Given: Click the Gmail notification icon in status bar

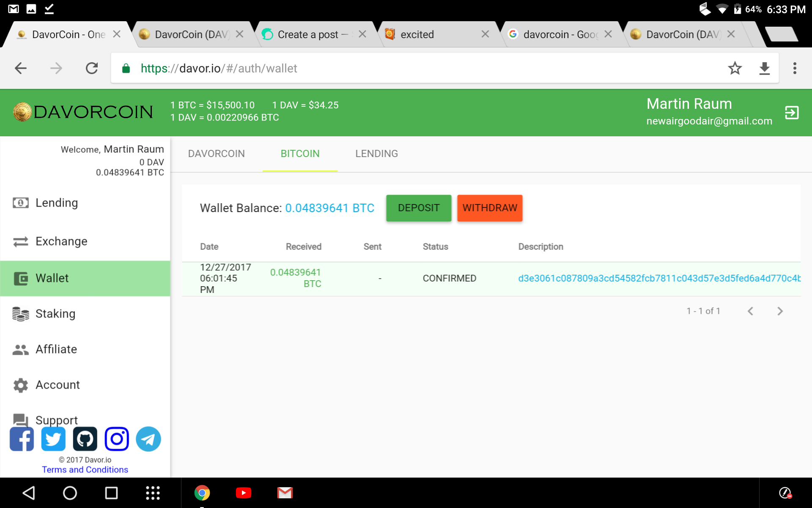Looking at the screenshot, I should click(x=14, y=9).
